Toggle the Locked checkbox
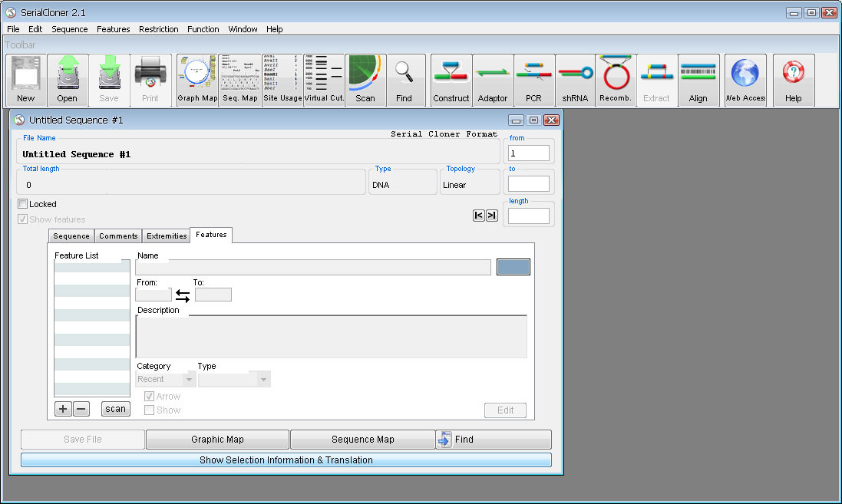Image resolution: width=842 pixels, height=504 pixels. pos(22,204)
